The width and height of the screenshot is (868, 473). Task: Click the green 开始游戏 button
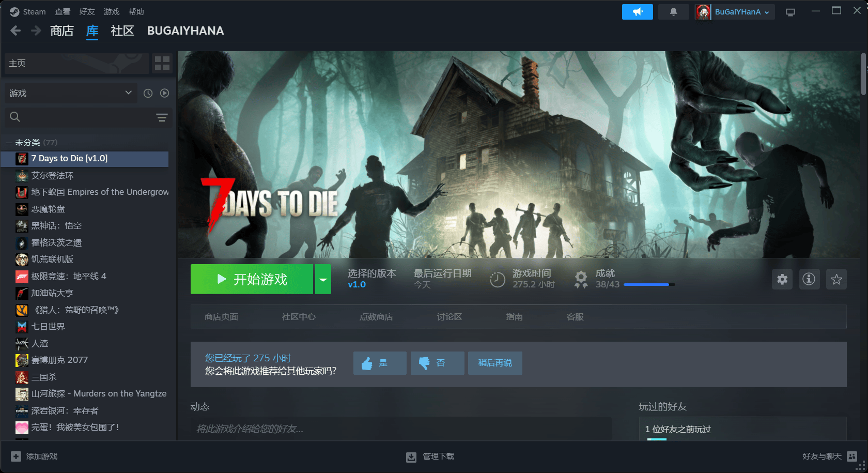tap(252, 279)
